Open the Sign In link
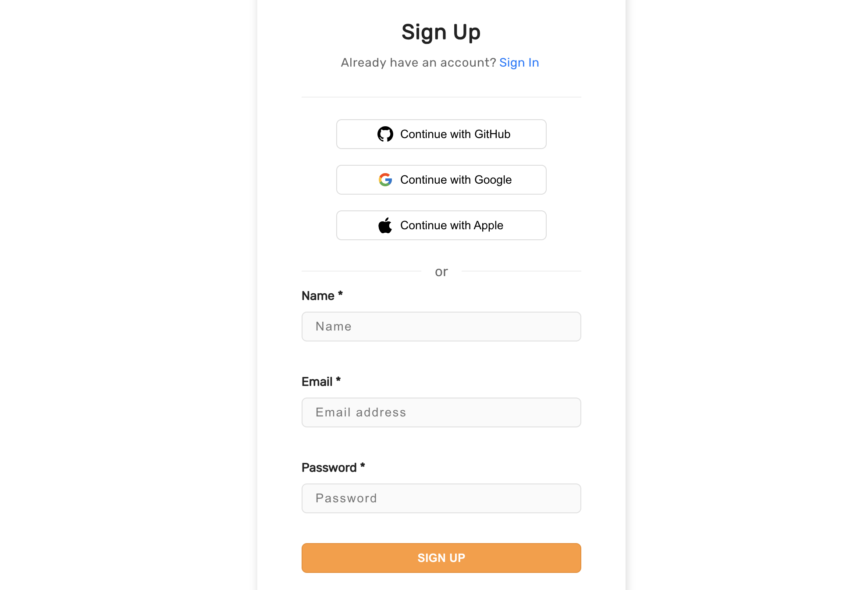This screenshot has width=868, height=590. coord(519,62)
